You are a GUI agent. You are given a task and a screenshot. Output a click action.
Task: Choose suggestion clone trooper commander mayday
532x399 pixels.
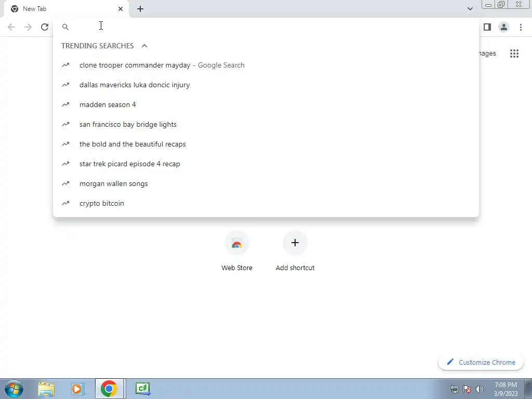coord(266,65)
